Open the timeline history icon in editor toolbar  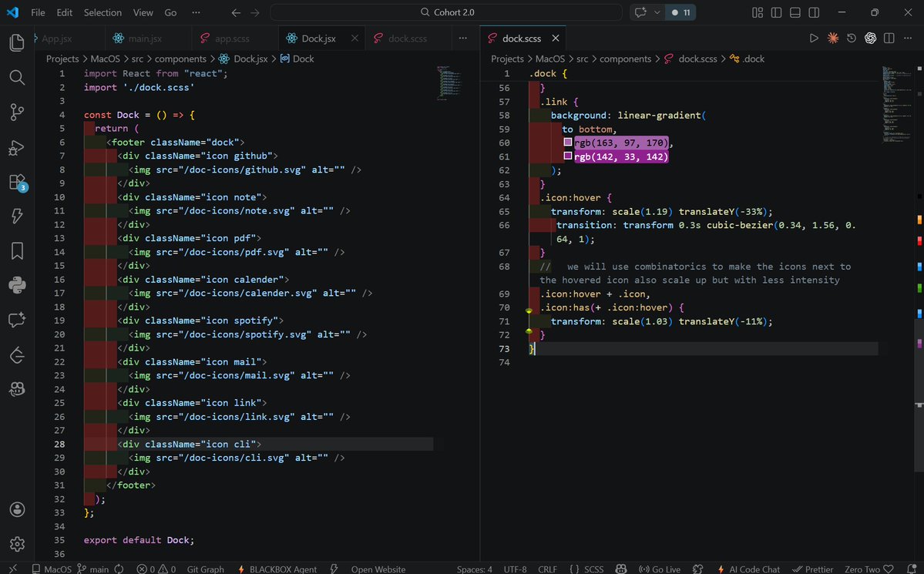point(852,39)
